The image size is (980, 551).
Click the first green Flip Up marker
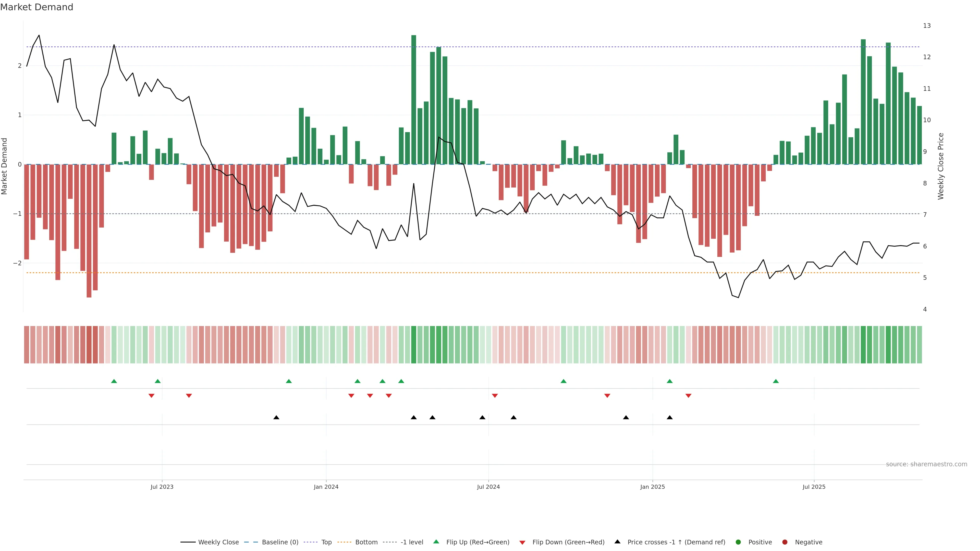[x=114, y=381]
